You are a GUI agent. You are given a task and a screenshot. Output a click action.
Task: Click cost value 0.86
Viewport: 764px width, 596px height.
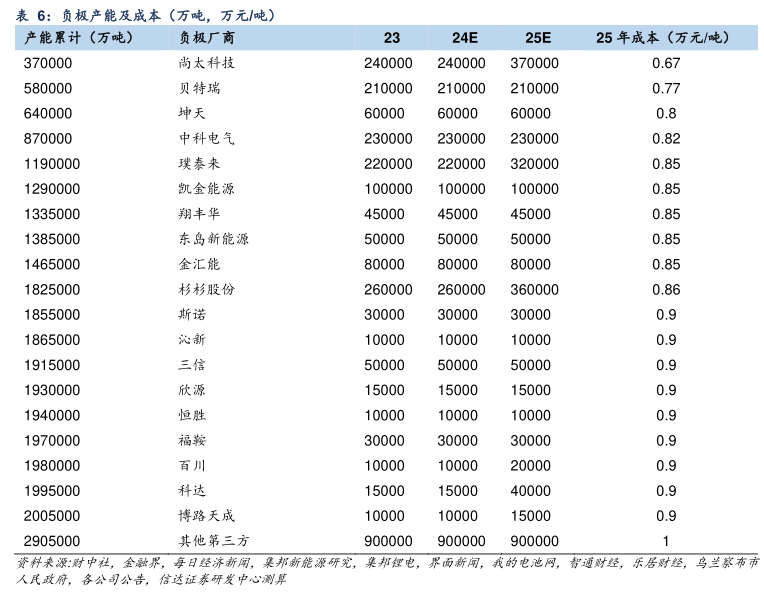pos(666,290)
